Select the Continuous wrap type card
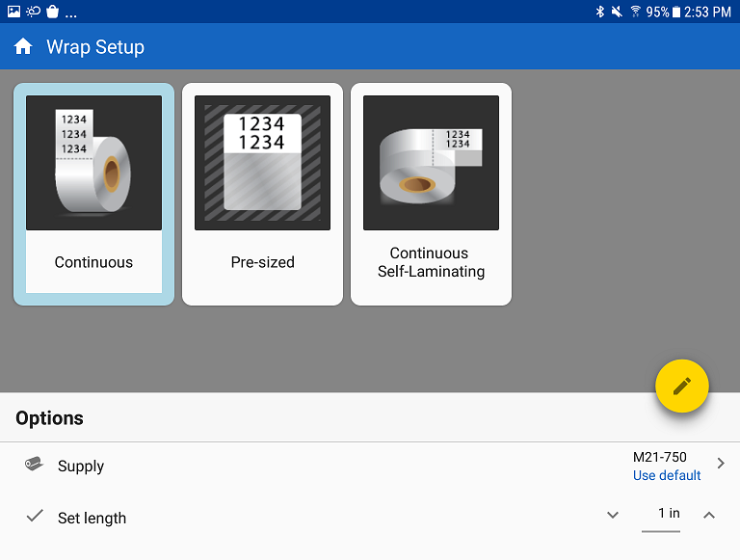Viewport: 740px width, 560px height. pyautogui.click(x=93, y=194)
